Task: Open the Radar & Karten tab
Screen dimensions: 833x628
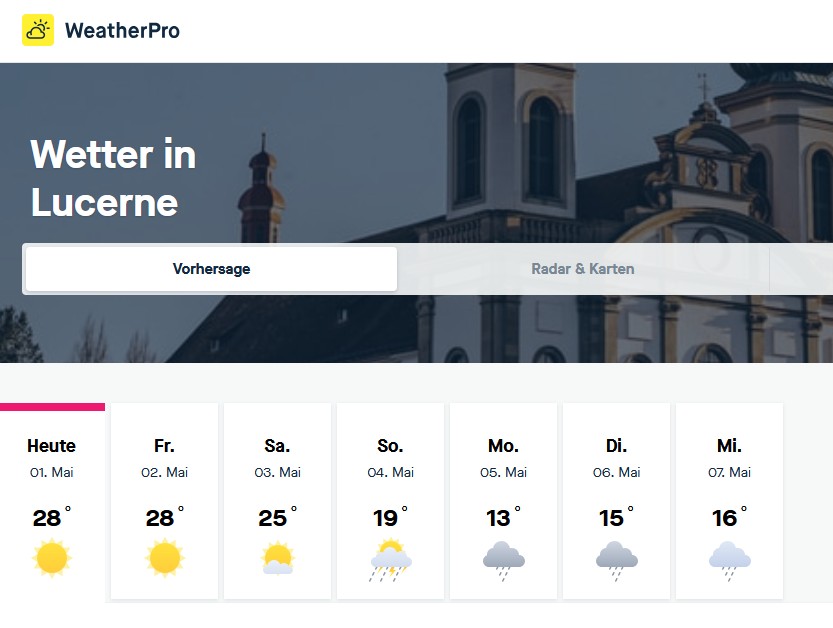Action: (x=583, y=269)
